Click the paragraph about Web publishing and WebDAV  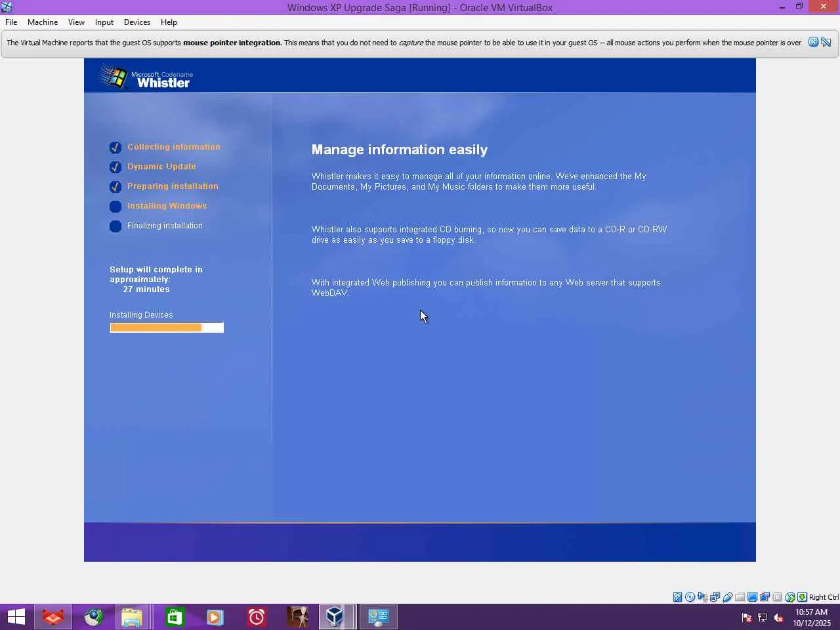[x=486, y=287]
